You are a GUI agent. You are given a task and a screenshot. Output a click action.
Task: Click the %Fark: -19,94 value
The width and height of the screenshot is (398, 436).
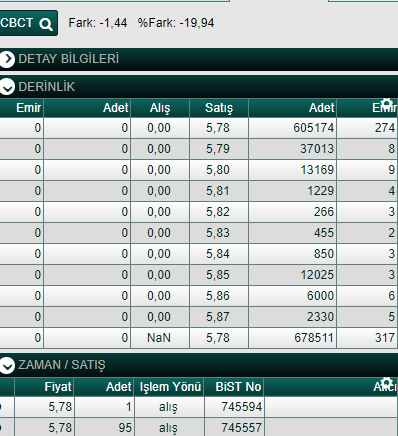(x=176, y=23)
